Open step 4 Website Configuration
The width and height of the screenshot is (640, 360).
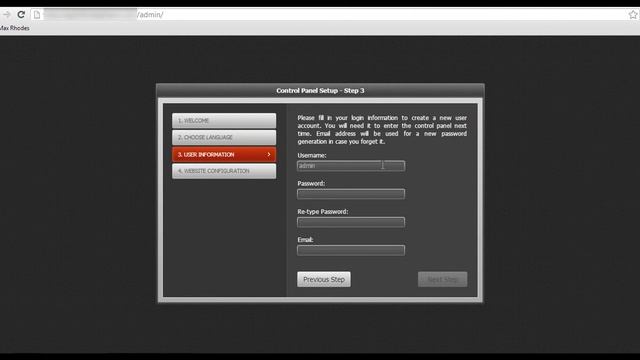224,171
